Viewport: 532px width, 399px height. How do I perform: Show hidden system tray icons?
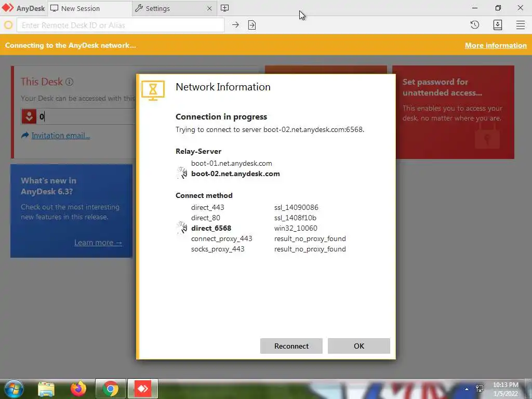467,389
